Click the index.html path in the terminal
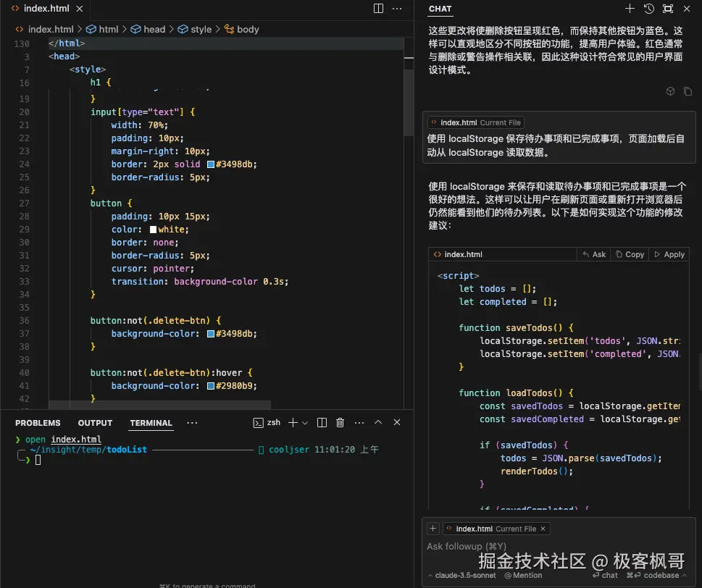 76,440
